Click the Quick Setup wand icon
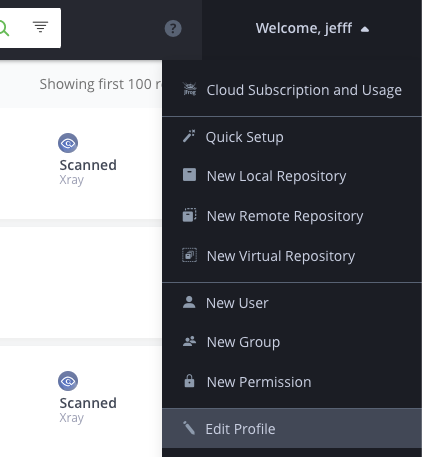The image size is (422, 457). (x=189, y=136)
